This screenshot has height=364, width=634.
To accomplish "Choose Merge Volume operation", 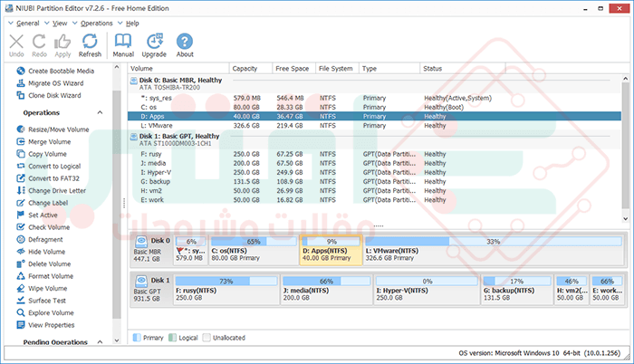I will point(43,141).
